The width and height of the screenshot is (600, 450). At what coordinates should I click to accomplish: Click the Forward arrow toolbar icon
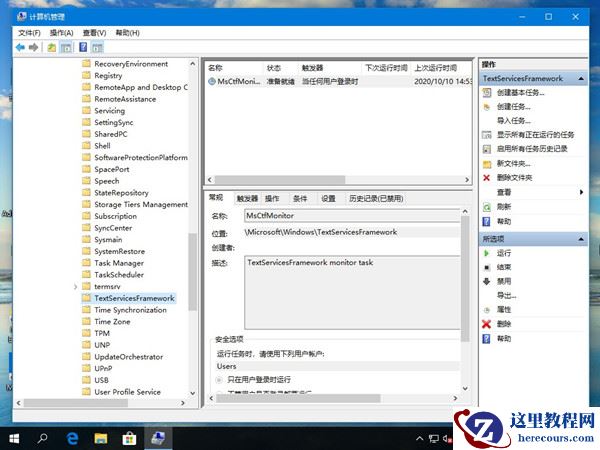(x=34, y=47)
